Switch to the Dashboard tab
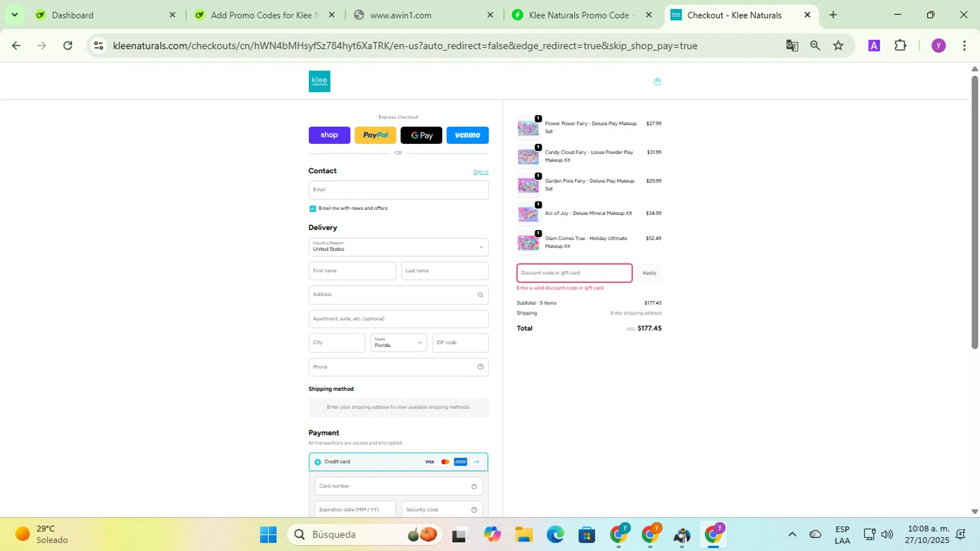The height and width of the screenshot is (551, 980). click(105, 14)
